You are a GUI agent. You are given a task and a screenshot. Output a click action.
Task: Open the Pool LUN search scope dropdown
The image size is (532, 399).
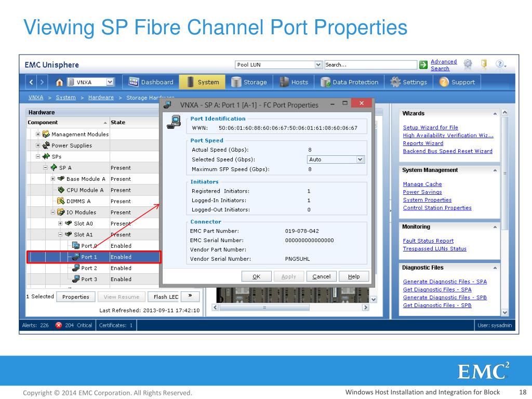318,64
